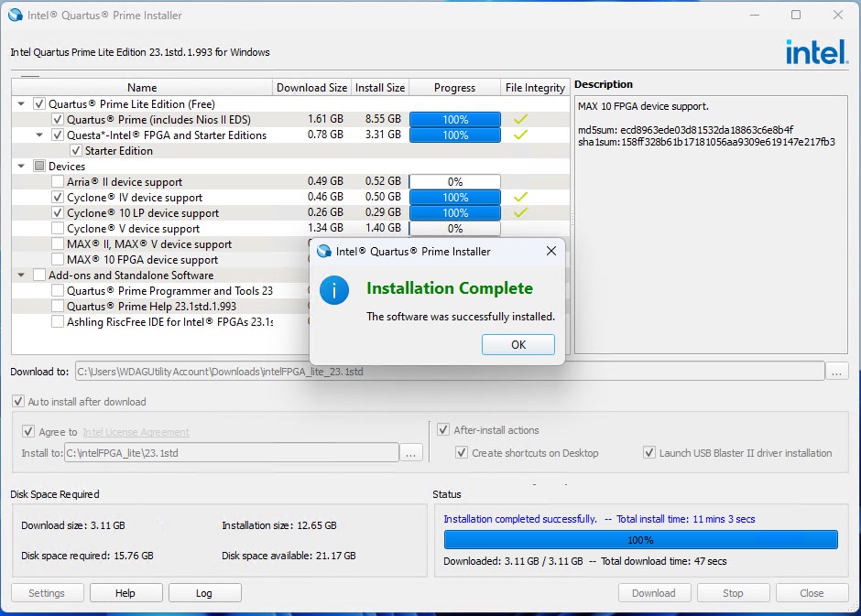Click the Install Size column header
Screen dimensions: 861x616
[x=380, y=88]
